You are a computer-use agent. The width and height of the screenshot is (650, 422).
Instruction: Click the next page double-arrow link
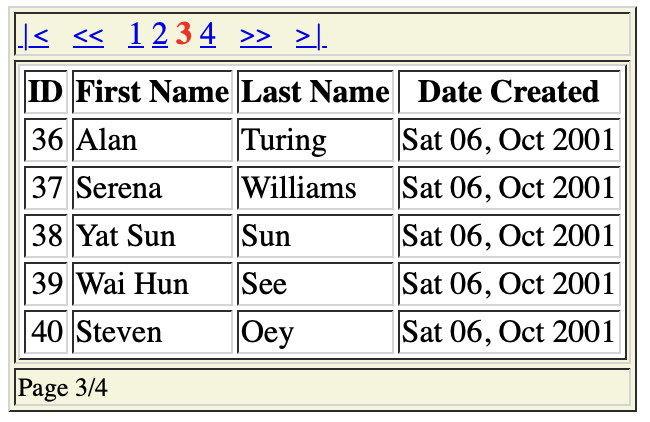[256, 36]
